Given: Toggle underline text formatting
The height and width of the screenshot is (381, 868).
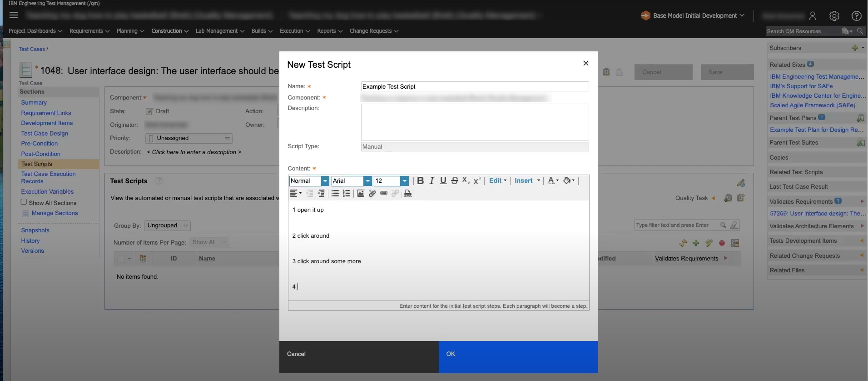Looking at the screenshot, I should 443,181.
